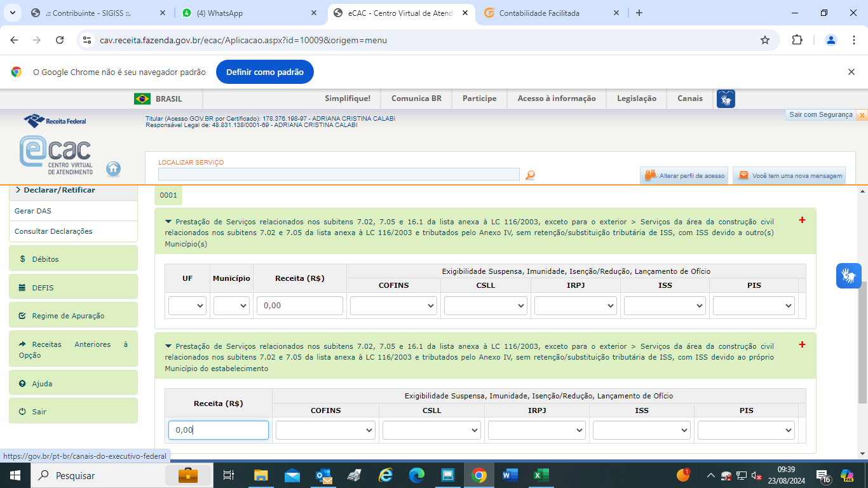The height and width of the screenshot is (488, 868).
Task: Open the Chrome extensions puzzle icon
Action: click(x=797, y=40)
